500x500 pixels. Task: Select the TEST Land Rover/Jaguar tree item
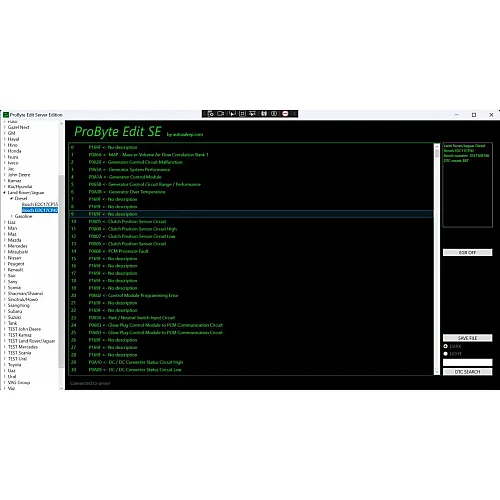(32, 341)
